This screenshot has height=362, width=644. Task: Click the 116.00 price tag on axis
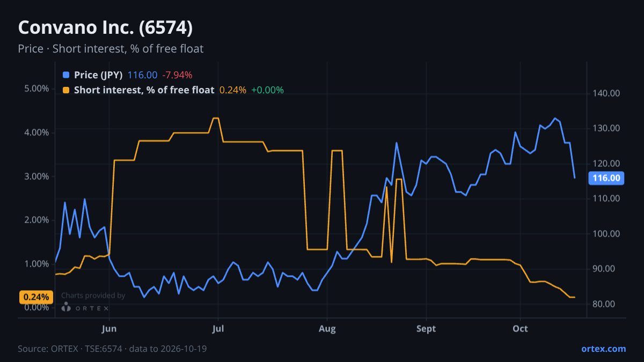tap(606, 178)
